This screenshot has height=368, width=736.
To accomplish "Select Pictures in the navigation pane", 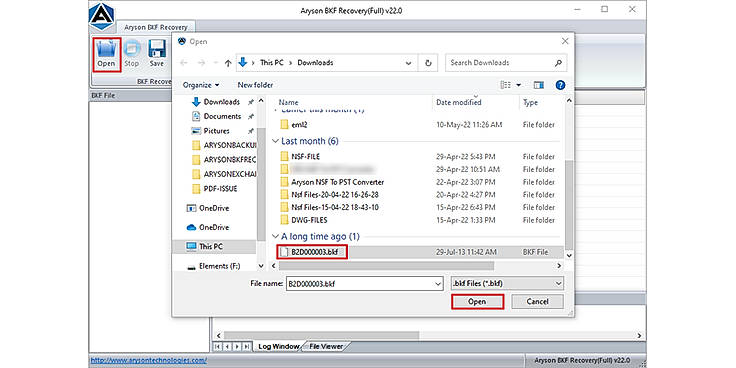I will tap(211, 131).
